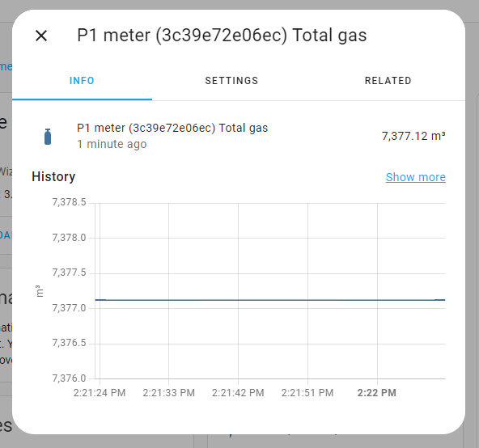Click the m³ y-axis unit label
This screenshot has height=448, width=479.
click(x=39, y=291)
